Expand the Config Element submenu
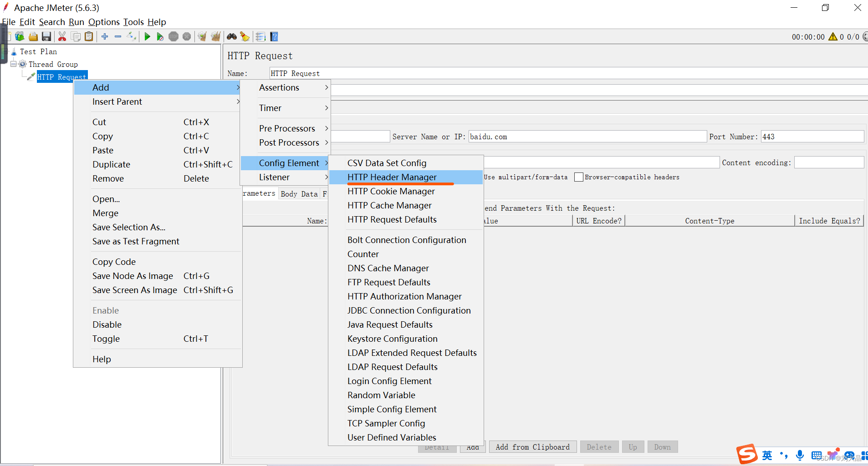The image size is (868, 466). click(285, 163)
